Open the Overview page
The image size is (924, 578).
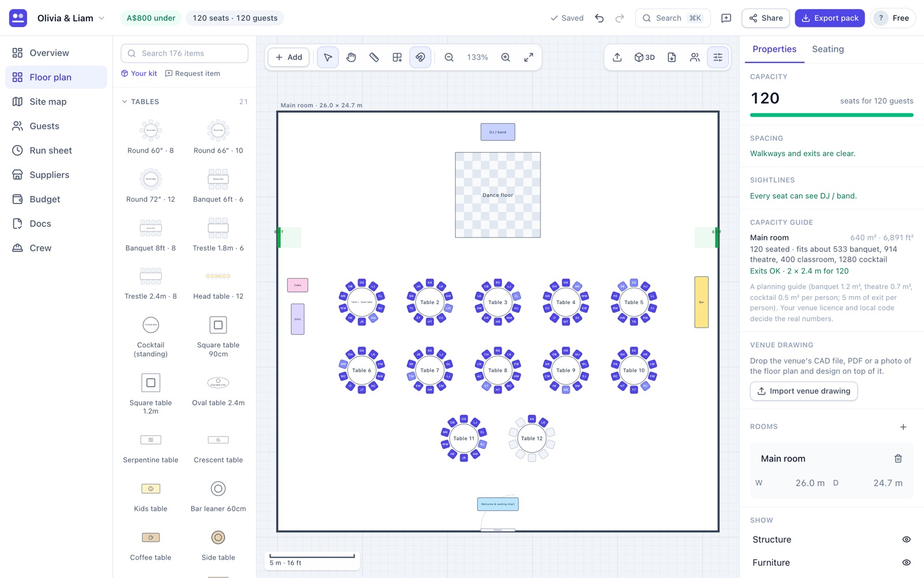(x=56, y=53)
